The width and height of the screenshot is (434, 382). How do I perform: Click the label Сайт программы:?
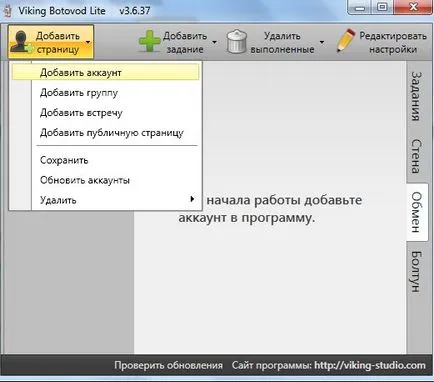272,365
